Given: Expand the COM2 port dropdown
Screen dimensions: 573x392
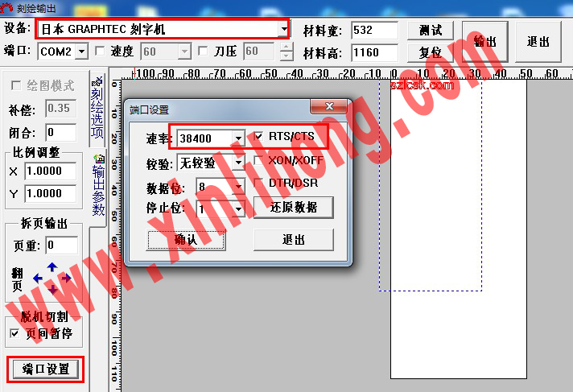Looking at the screenshot, I should (x=81, y=52).
